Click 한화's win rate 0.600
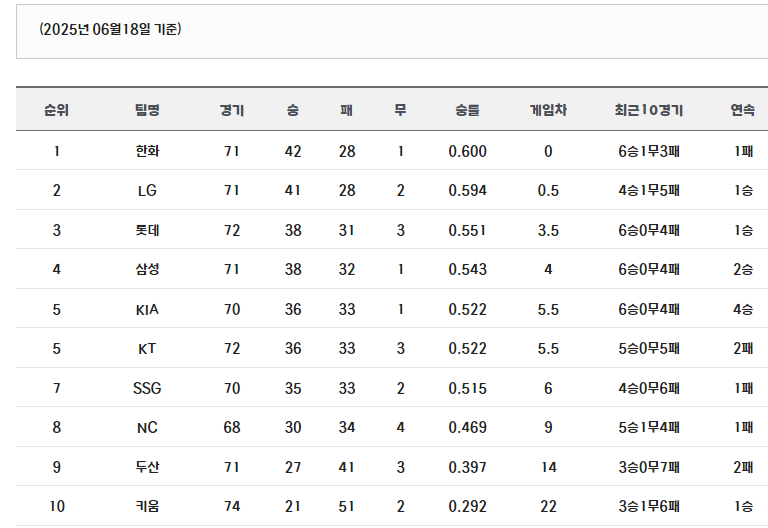The image size is (768, 528). [467, 151]
